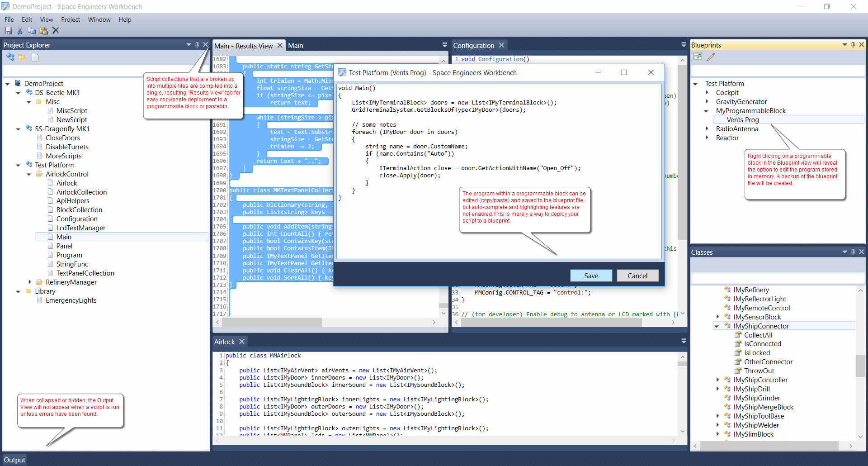Click the Blueprints search field
The width and height of the screenshot is (868, 466).
click(x=778, y=71)
